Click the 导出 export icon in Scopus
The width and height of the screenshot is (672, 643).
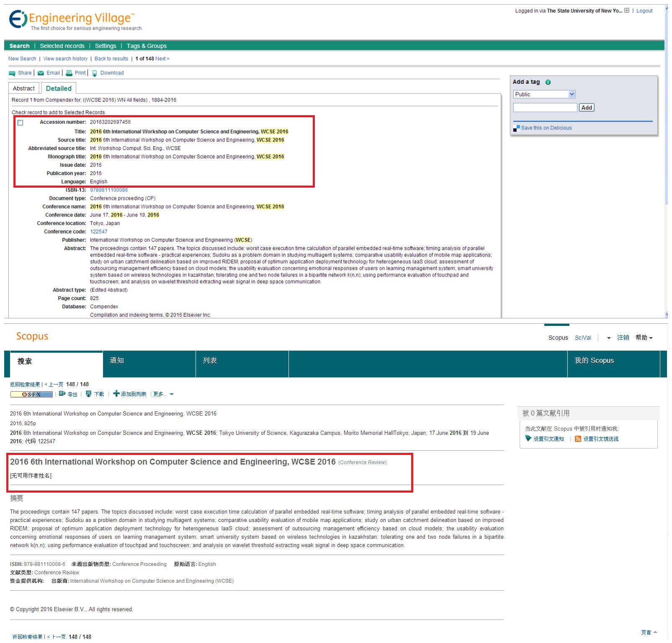(x=62, y=394)
